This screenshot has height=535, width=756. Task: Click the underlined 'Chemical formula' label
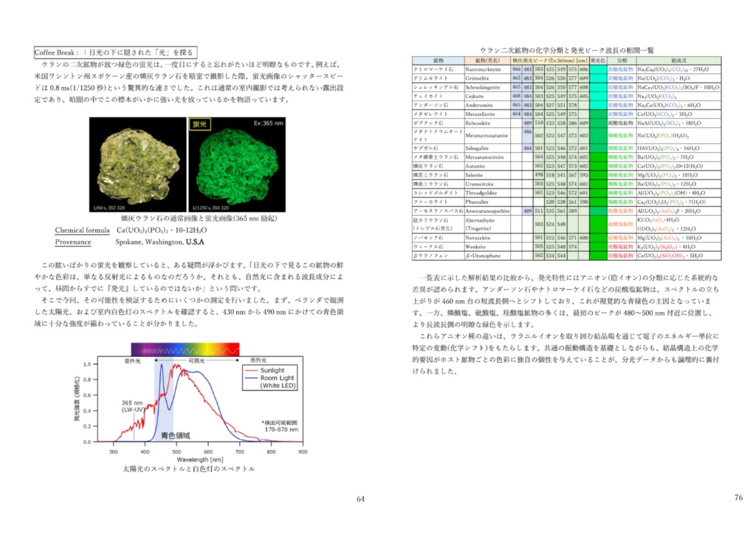tap(82, 230)
